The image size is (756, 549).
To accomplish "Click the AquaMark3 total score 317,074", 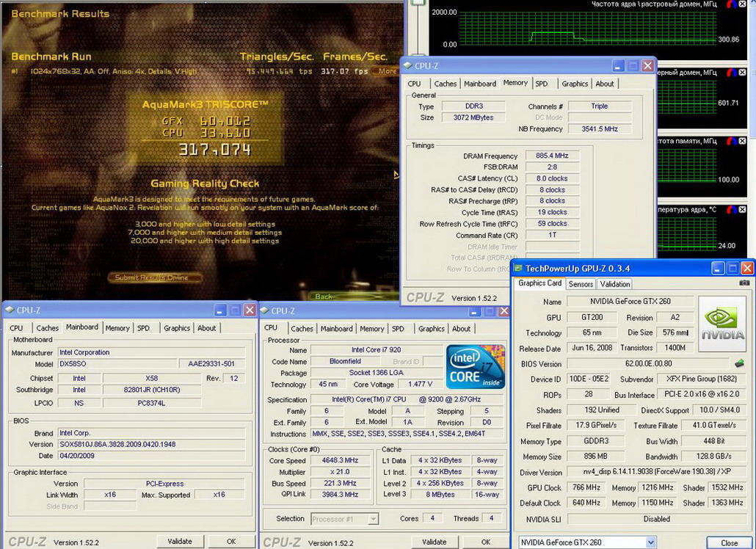I will pos(215,150).
